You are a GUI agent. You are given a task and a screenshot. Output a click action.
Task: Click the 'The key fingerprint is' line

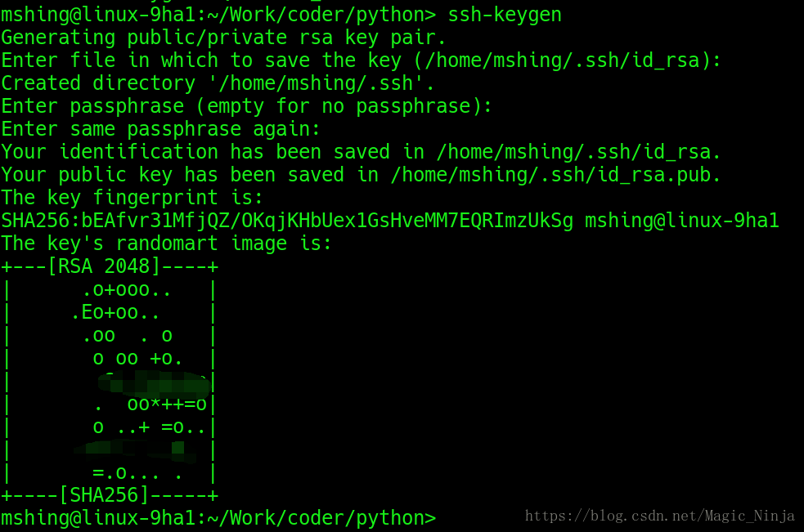pyautogui.click(x=133, y=198)
